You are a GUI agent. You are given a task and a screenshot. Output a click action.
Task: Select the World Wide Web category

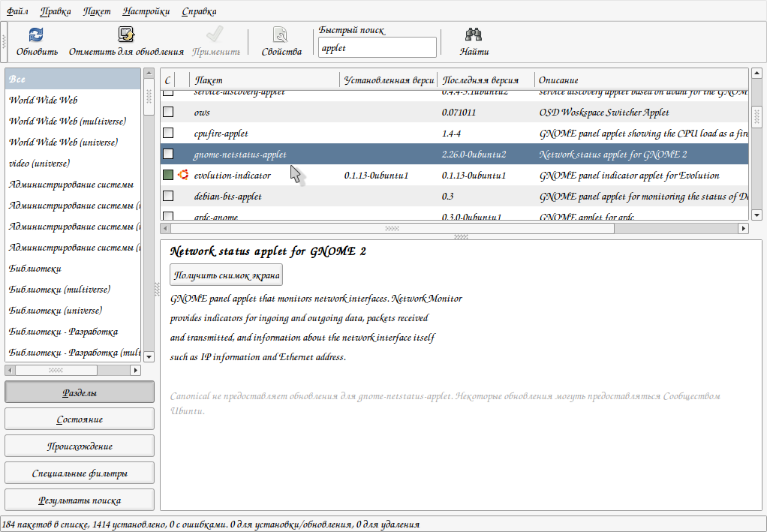73,101
